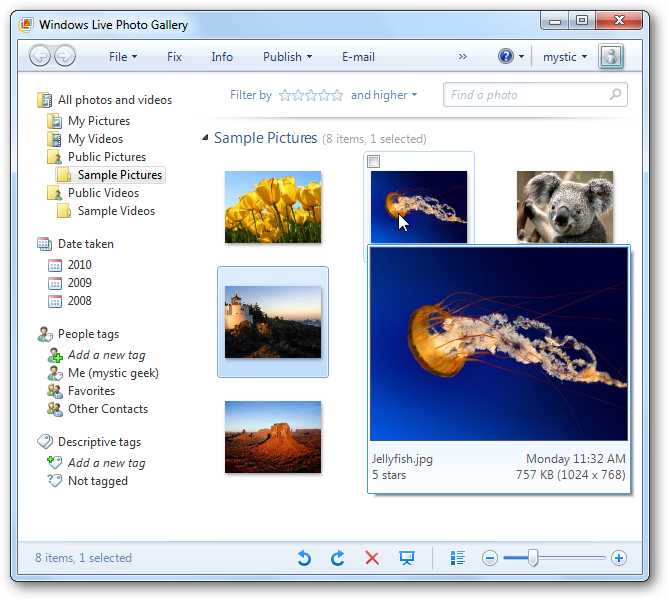Click the back navigation arrow
The image size is (668, 600).
coord(40,57)
